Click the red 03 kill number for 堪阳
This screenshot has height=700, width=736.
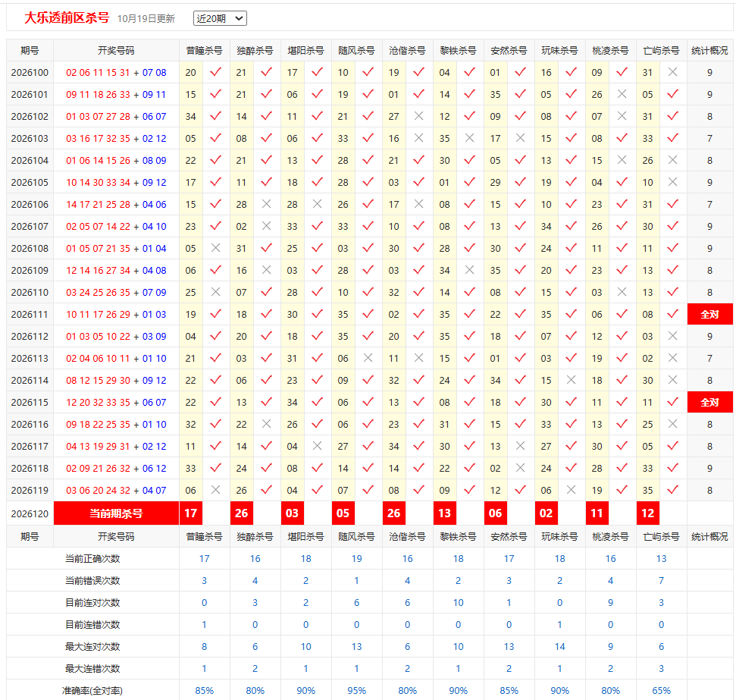click(x=292, y=513)
